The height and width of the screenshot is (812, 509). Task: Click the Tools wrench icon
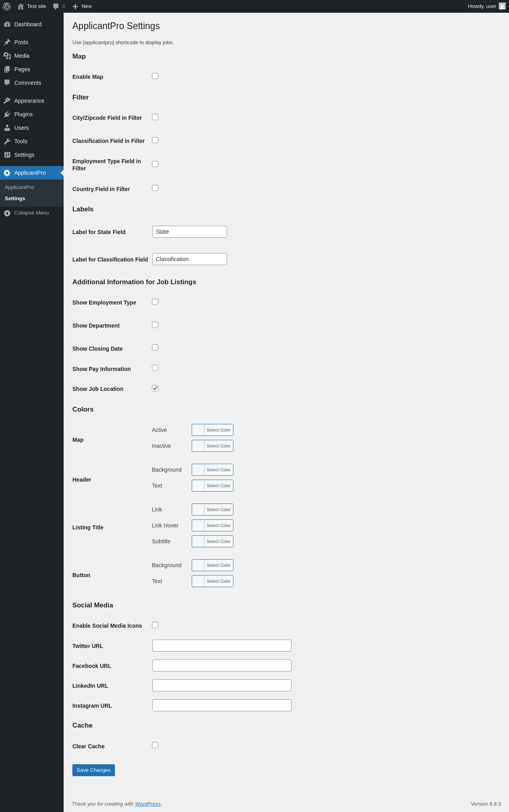coord(7,141)
